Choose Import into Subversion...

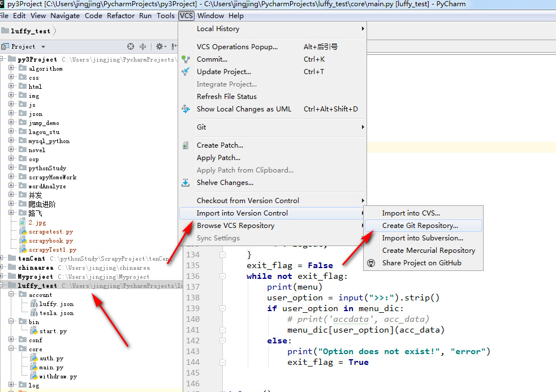pyautogui.click(x=423, y=238)
